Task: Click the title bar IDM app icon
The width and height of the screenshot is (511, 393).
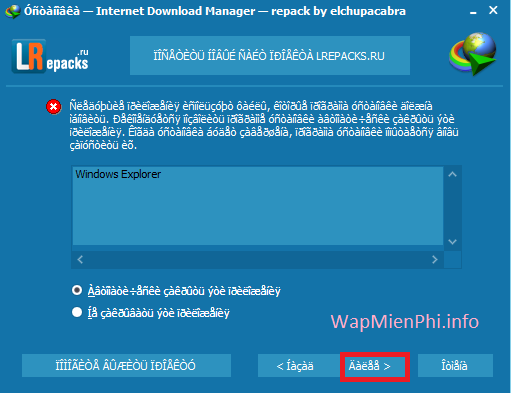Action: [12, 12]
